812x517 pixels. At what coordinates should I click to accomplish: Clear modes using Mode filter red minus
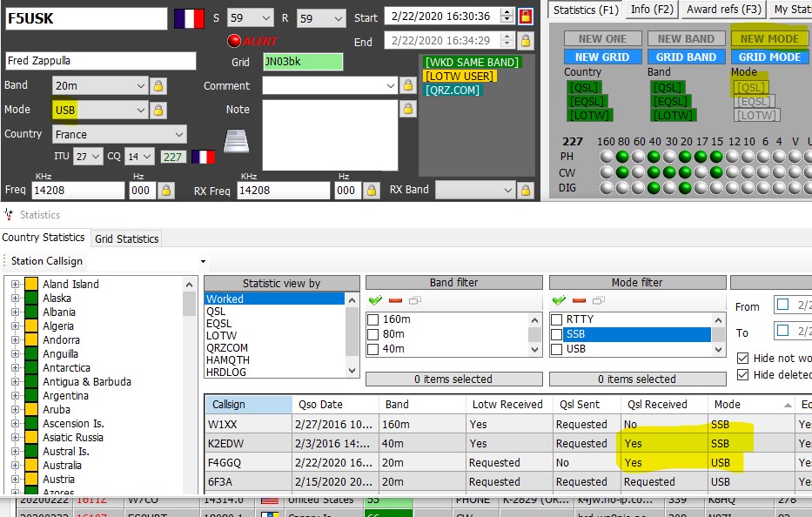pos(580,300)
